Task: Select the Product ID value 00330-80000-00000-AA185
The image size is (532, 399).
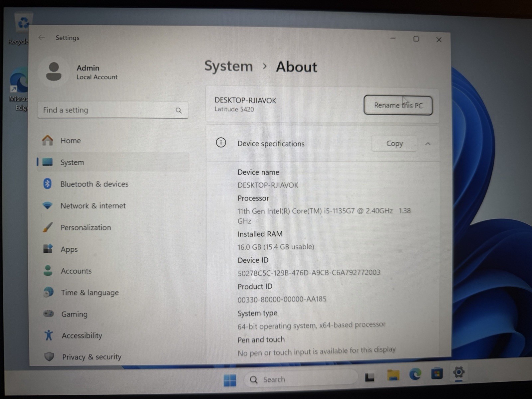Action: tap(282, 299)
